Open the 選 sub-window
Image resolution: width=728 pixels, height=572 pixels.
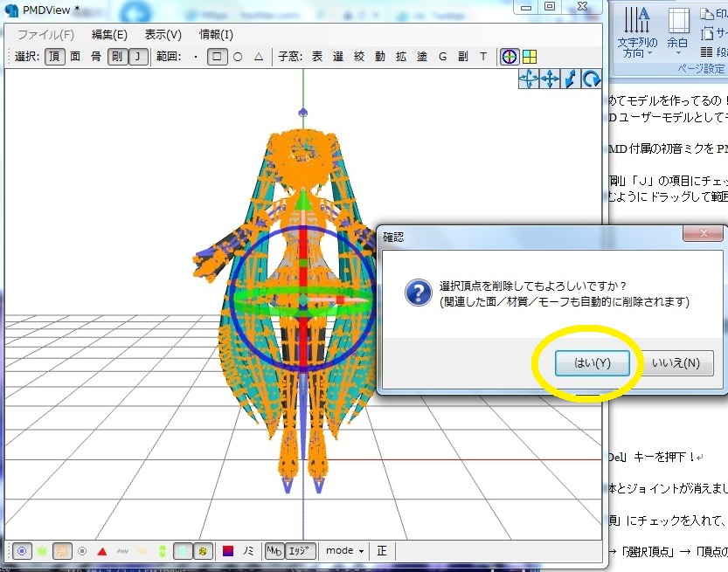pos(338,57)
